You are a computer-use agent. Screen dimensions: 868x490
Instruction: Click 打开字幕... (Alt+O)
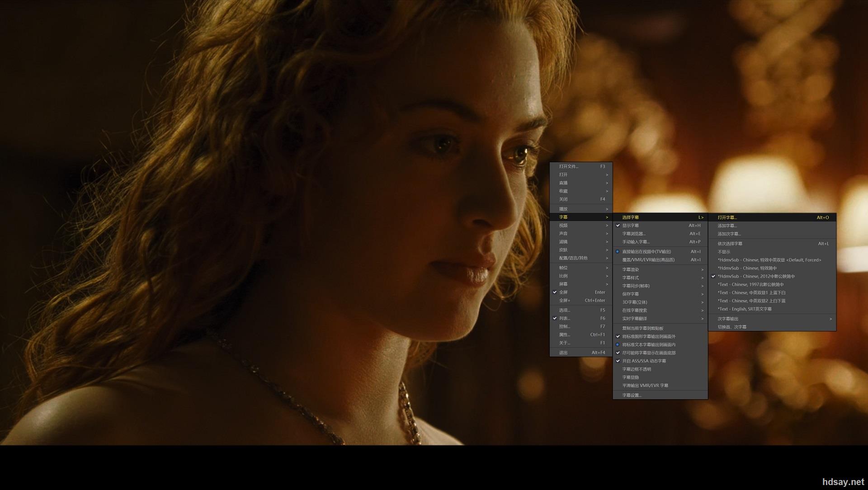772,217
